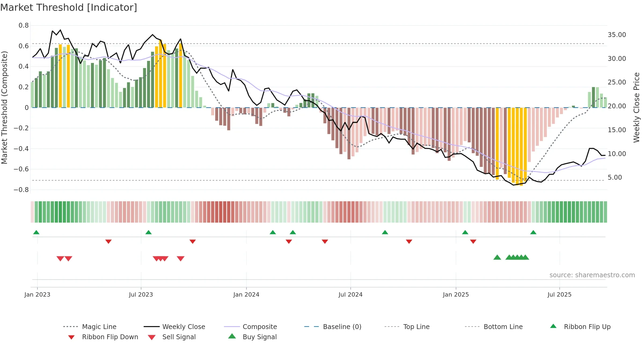Toggle the Top Line legend entry
The height and width of the screenshot is (362, 644).
click(407, 327)
